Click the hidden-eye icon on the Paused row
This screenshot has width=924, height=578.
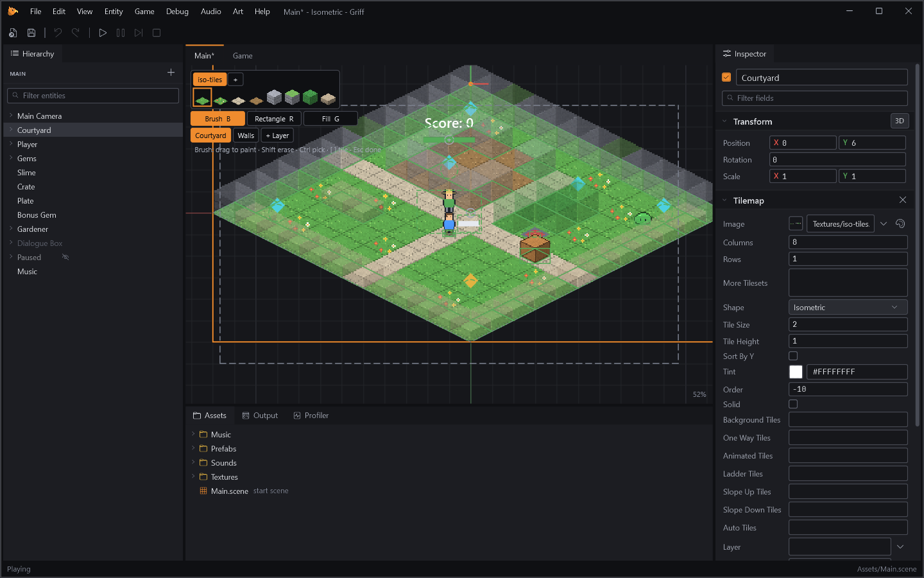[65, 257]
